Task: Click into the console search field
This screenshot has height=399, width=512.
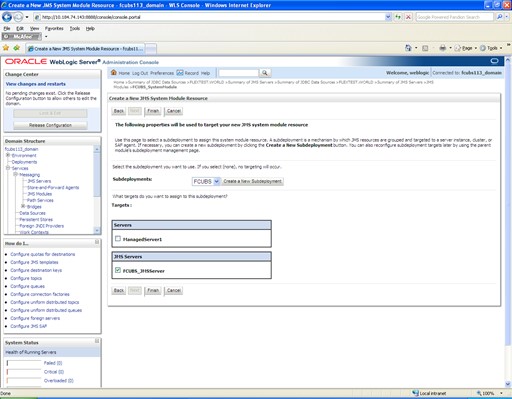Action: (239, 73)
